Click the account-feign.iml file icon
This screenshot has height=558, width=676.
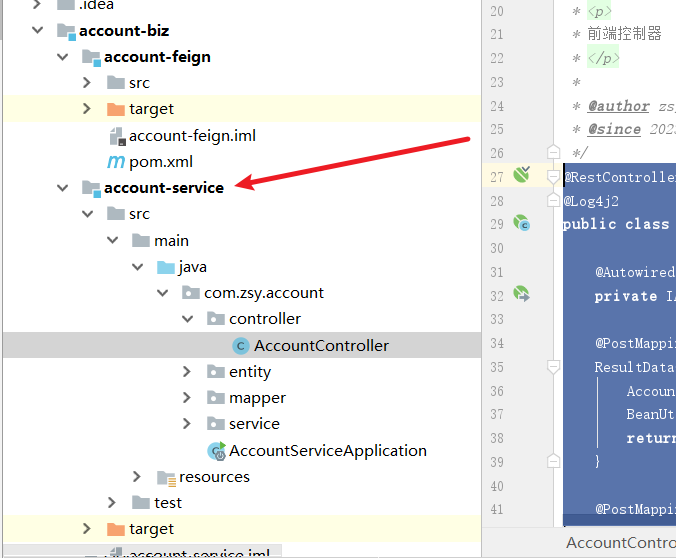pos(115,136)
